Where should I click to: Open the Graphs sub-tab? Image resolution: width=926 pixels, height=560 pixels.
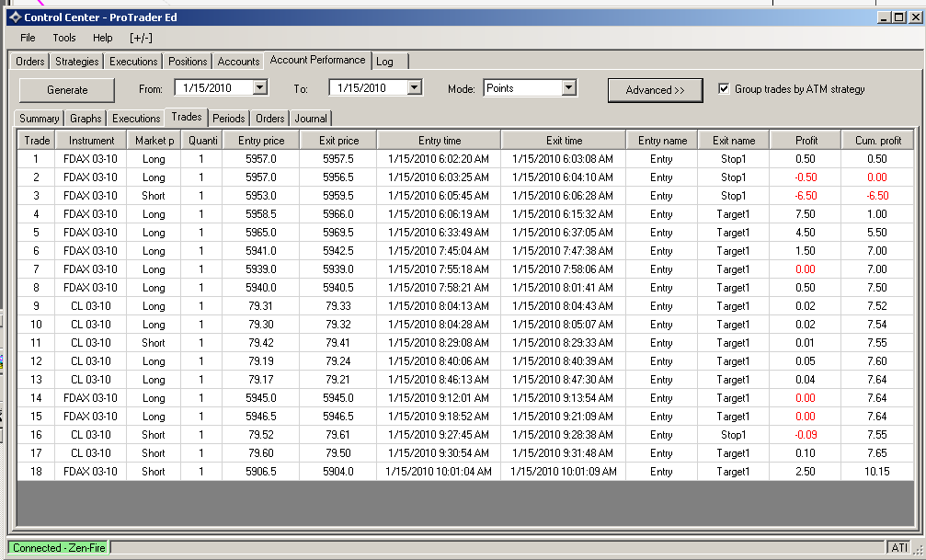86,119
